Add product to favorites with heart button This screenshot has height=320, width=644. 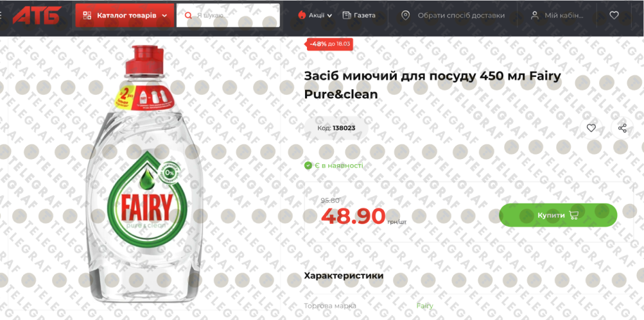[591, 128]
